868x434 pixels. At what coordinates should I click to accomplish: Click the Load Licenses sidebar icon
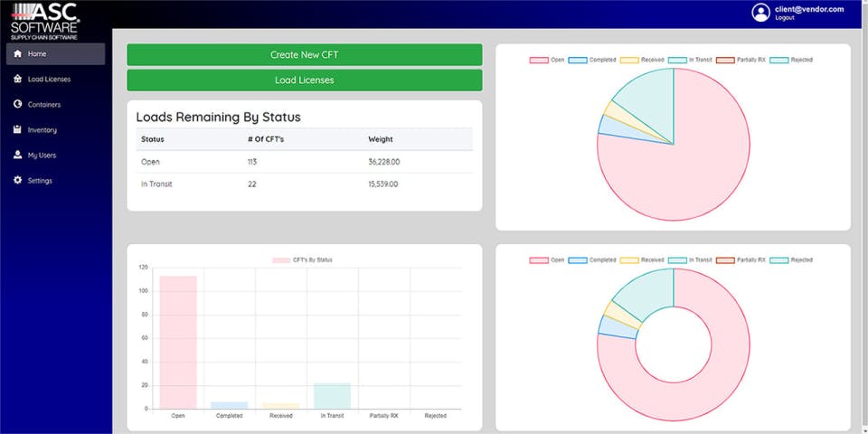click(x=18, y=80)
